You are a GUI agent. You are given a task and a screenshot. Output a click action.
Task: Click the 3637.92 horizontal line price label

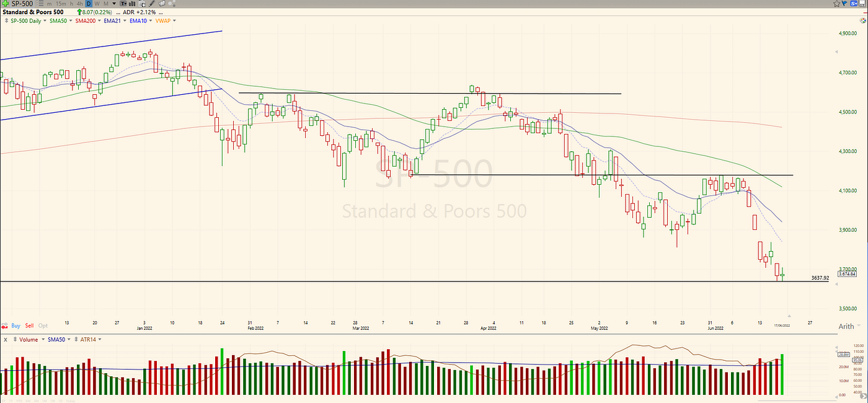(819, 278)
